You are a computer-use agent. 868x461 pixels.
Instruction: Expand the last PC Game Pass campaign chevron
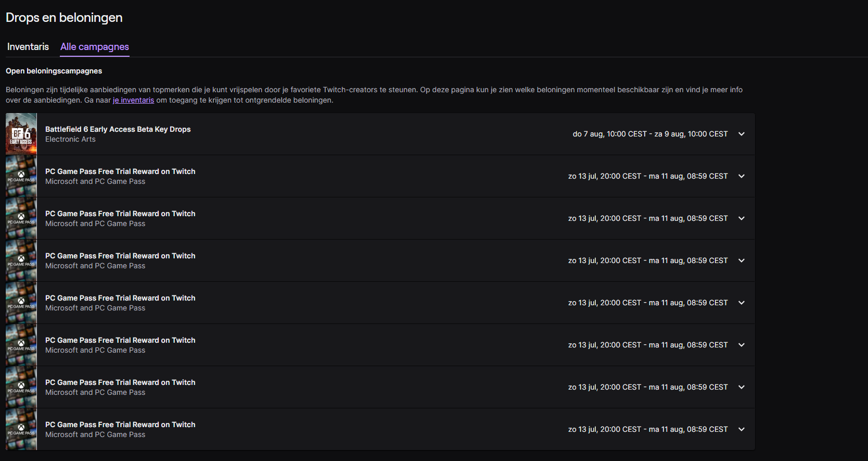[742, 429]
